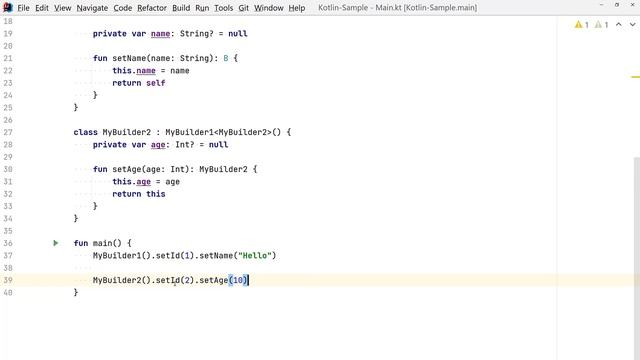Screen dimensions: 640x360
Task: Run main function via gutter icon
Action: tap(56, 243)
